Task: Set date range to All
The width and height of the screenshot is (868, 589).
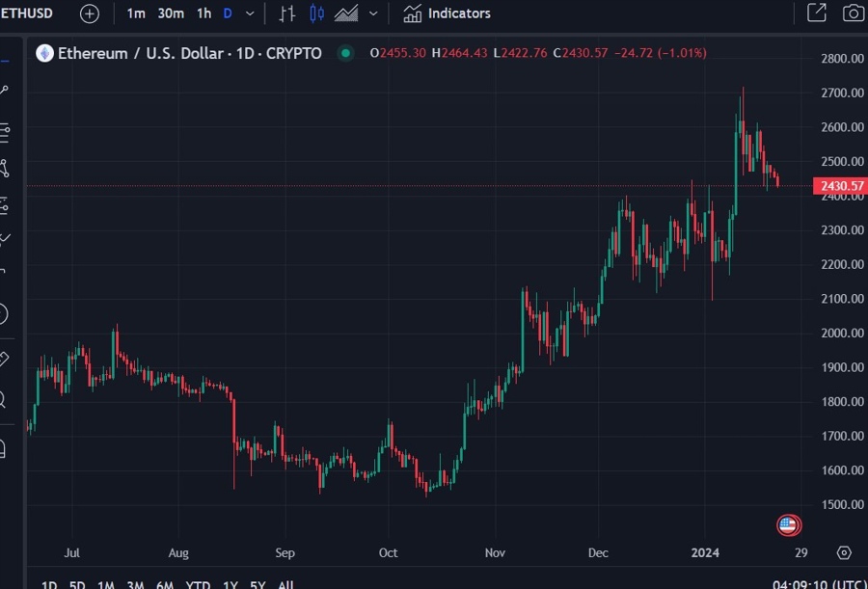Action: (x=285, y=584)
